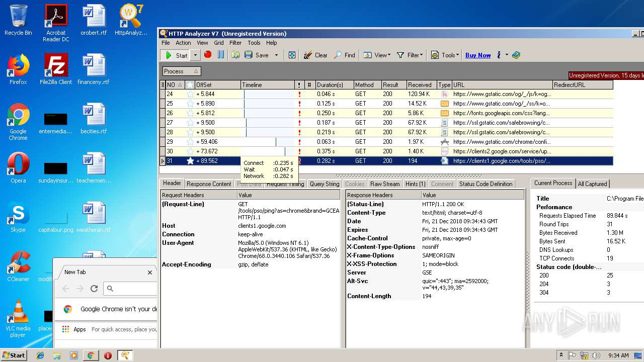Click the help book icon in toolbar
644x362 pixels.
(516, 55)
